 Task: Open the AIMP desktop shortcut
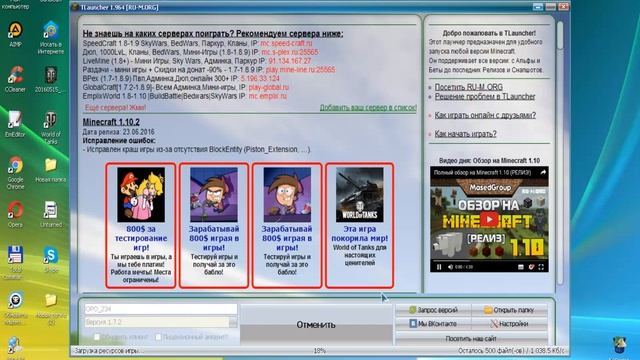pos(15,34)
